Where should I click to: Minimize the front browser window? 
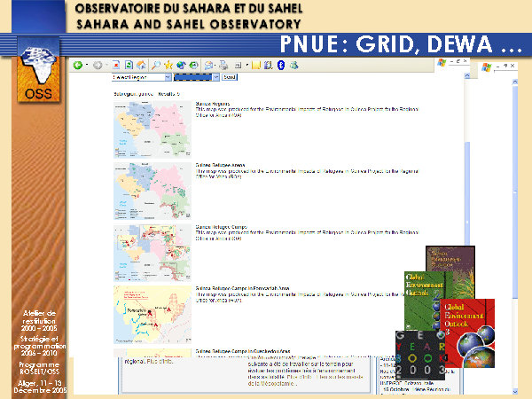452,61
